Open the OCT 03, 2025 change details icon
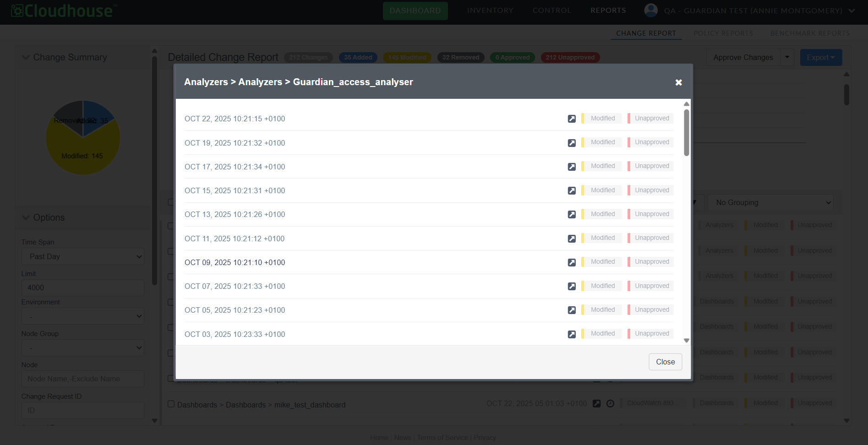 (572, 334)
